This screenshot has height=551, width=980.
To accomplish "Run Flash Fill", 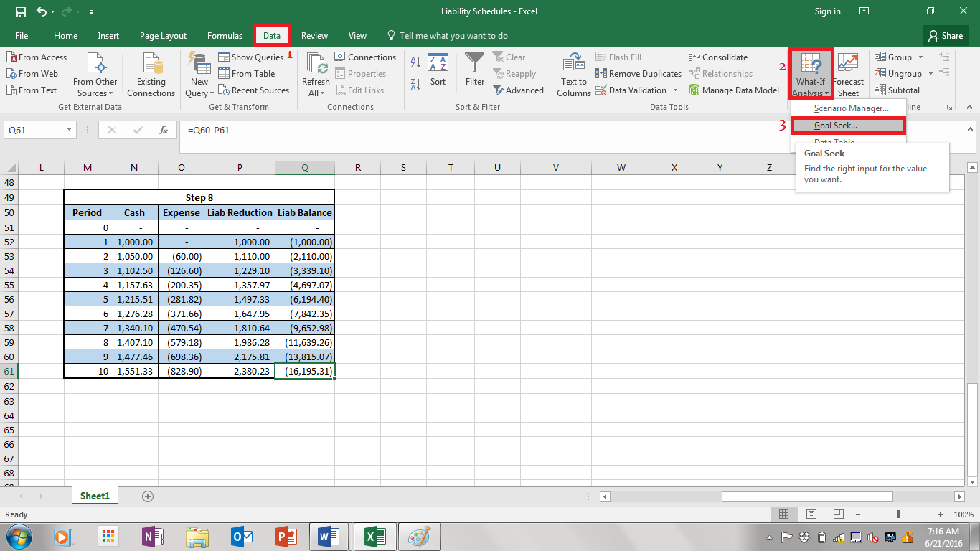I will [621, 56].
